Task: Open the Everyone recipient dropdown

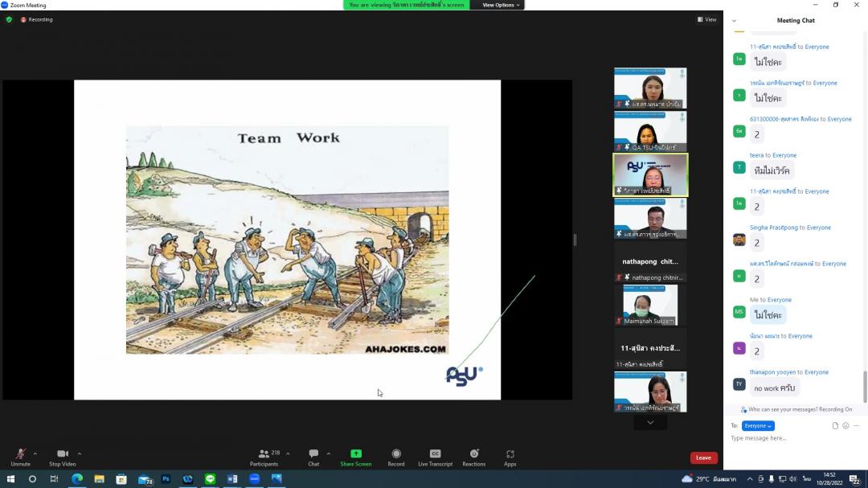Action: tap(758, 426)
